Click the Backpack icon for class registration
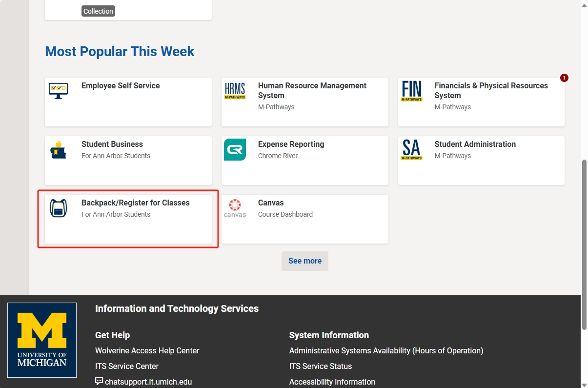This screenshot has width=588, height=388. pos(58,208)
